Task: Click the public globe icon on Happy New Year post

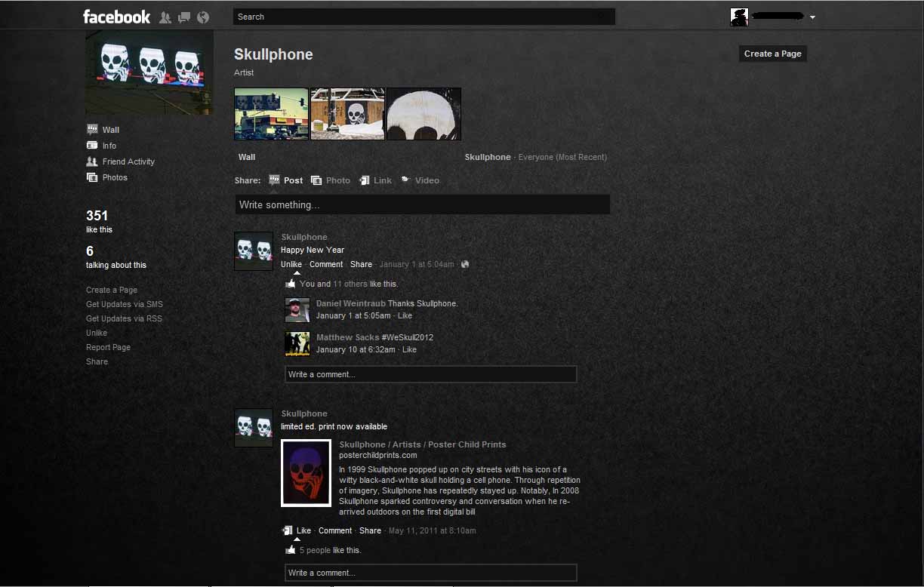Action: click(465, 264)
